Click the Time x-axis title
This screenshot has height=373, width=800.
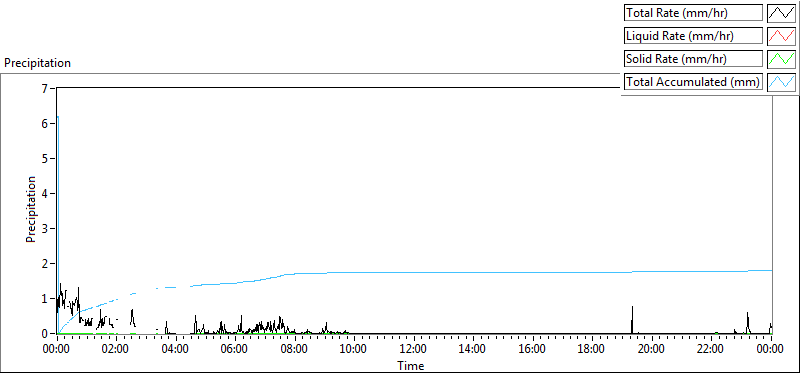(411, 365)
